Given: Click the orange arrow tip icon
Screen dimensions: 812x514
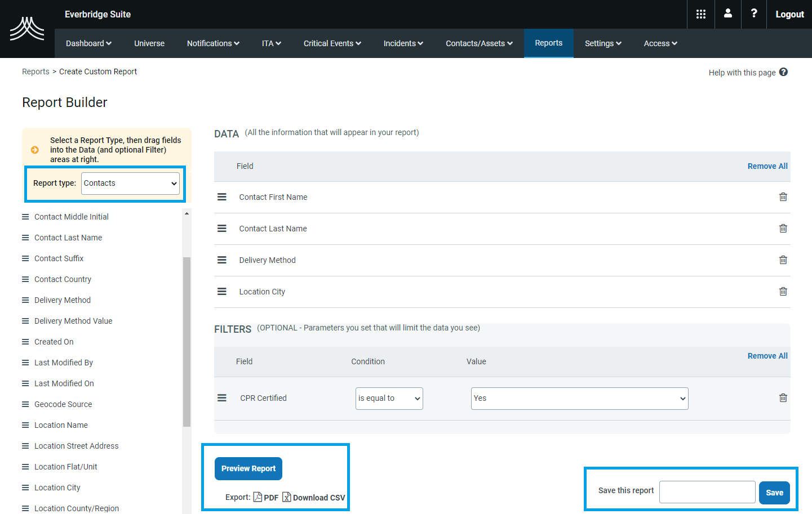Looking at the screenshot, I should click(x=35, y=150).
